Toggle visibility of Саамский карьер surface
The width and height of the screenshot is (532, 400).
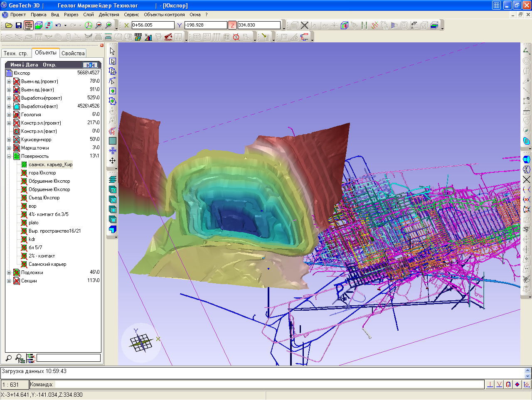click(x=24, y=264)
